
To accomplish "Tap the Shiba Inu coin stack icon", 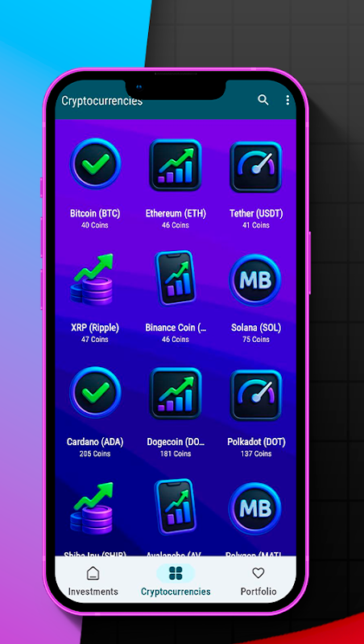I will [x=93, y=508].
